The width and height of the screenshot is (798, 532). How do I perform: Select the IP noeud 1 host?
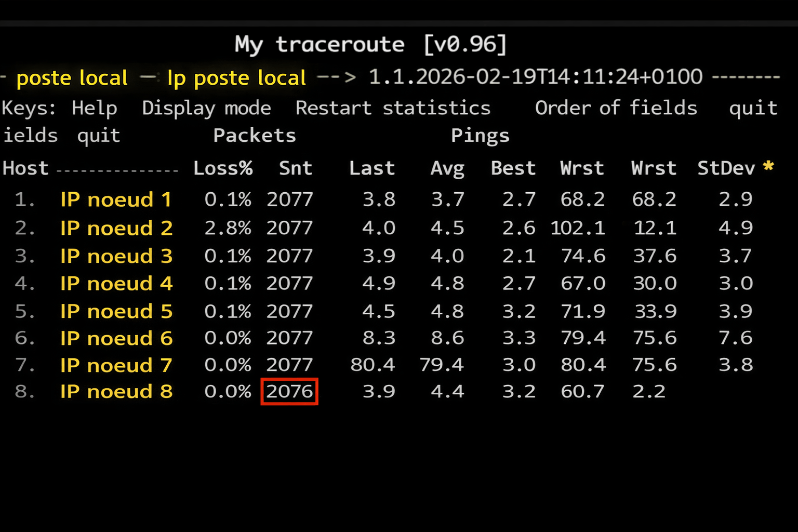pyautogui.click(x=116, y=199)
